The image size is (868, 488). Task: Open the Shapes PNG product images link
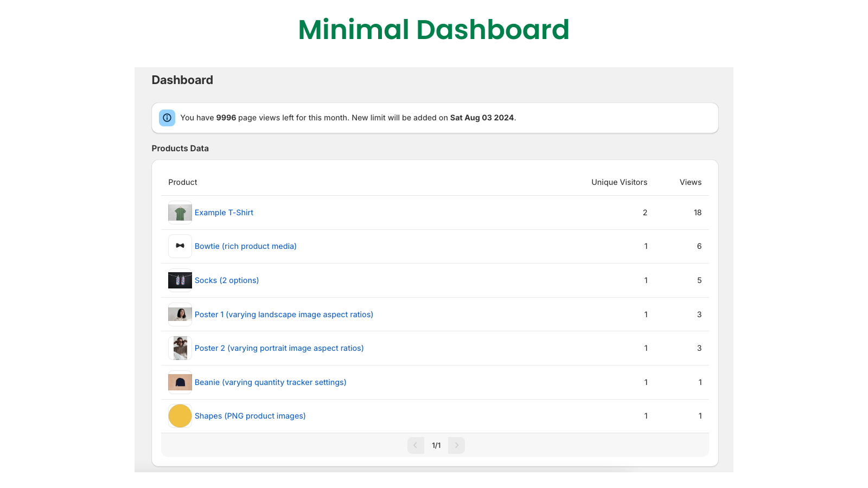[250, 415]
